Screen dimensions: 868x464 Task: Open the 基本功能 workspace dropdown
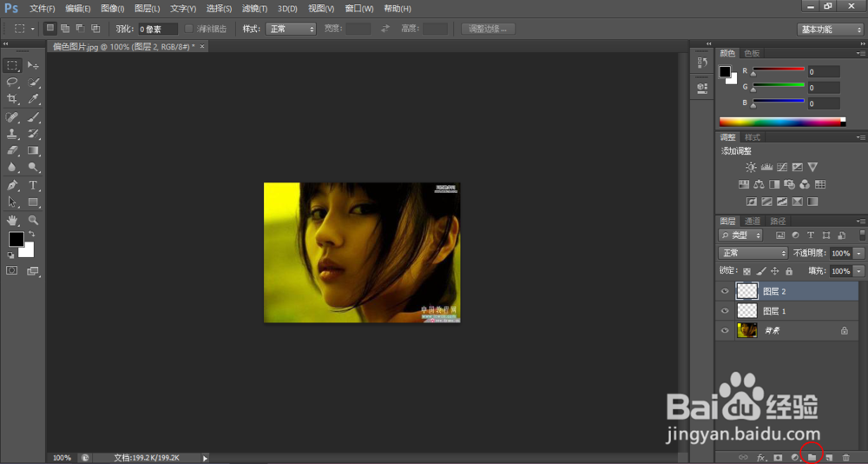[830, 30]
